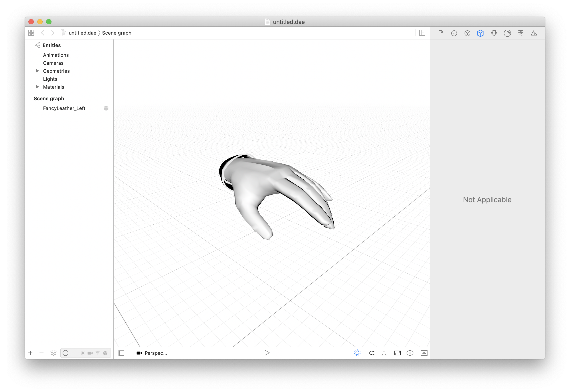Expand the Materials group
Image resolution: width=570 pixels, height=392 pixels.
point(37,87)
